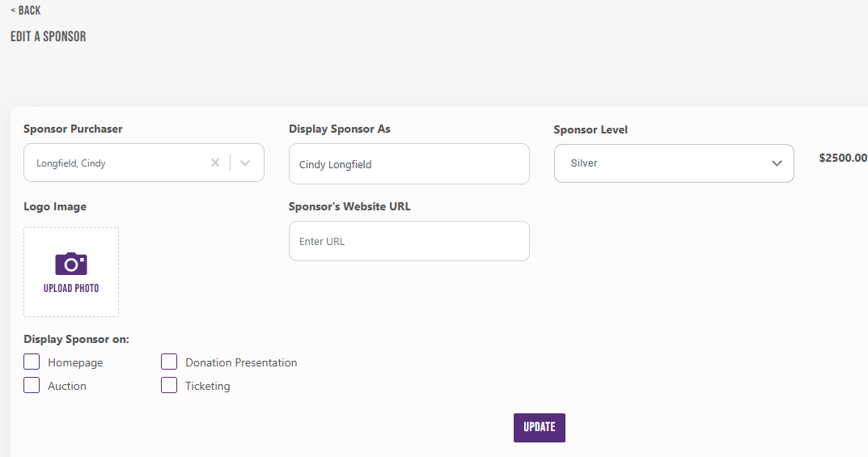Click the Donation Presentation label text
The height and width of the screenshot is (457, 868).
[x=241, y=362]
